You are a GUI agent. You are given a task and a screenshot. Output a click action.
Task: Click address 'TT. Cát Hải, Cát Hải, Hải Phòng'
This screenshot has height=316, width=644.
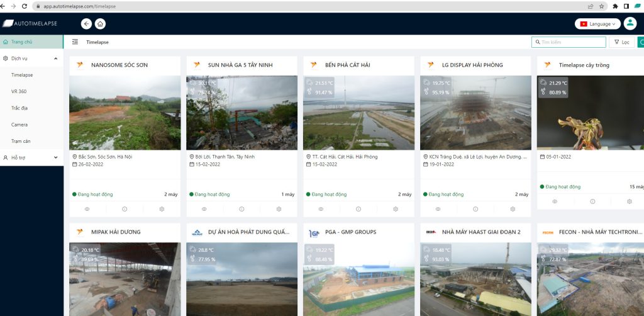(345, 157)
